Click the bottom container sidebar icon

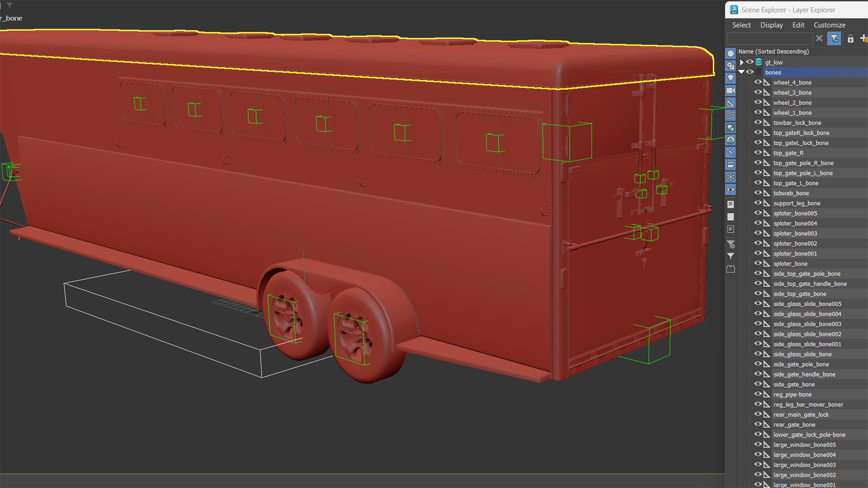[x=731, y=269]
